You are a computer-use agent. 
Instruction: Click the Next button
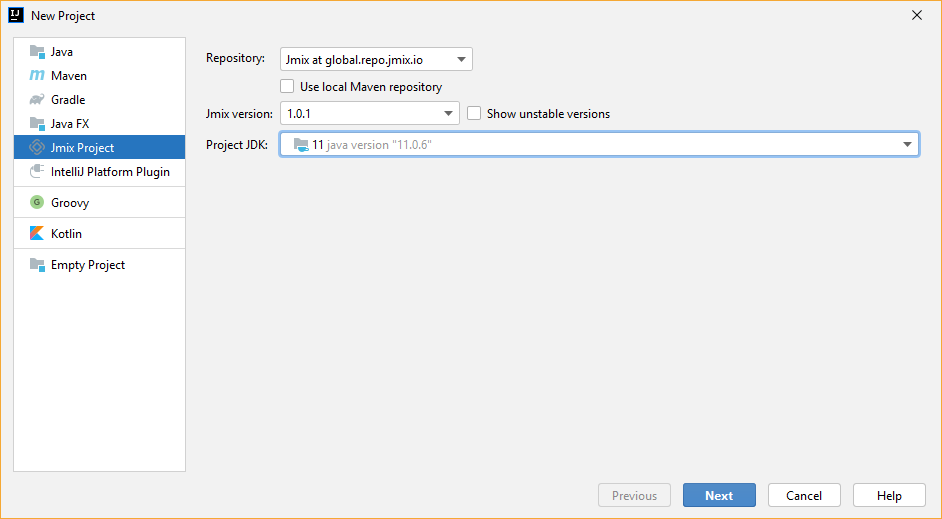pos(719,496)
